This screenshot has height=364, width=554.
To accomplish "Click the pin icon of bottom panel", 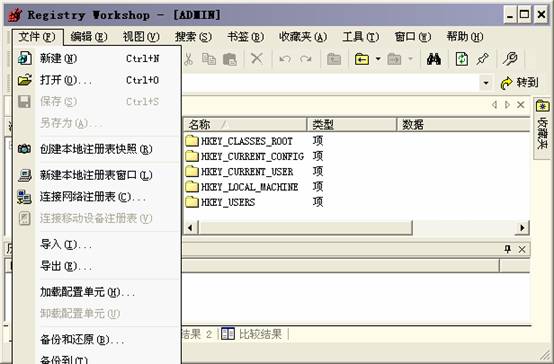I will point(508,249).
